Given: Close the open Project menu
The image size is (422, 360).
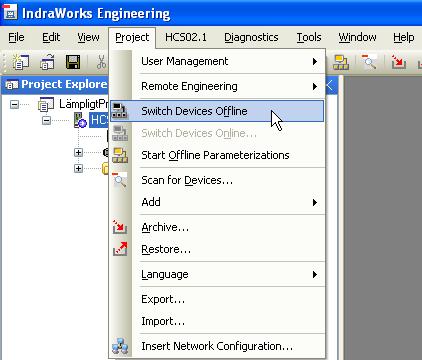Looking at the screenshot, I should (x=132, y=37).
